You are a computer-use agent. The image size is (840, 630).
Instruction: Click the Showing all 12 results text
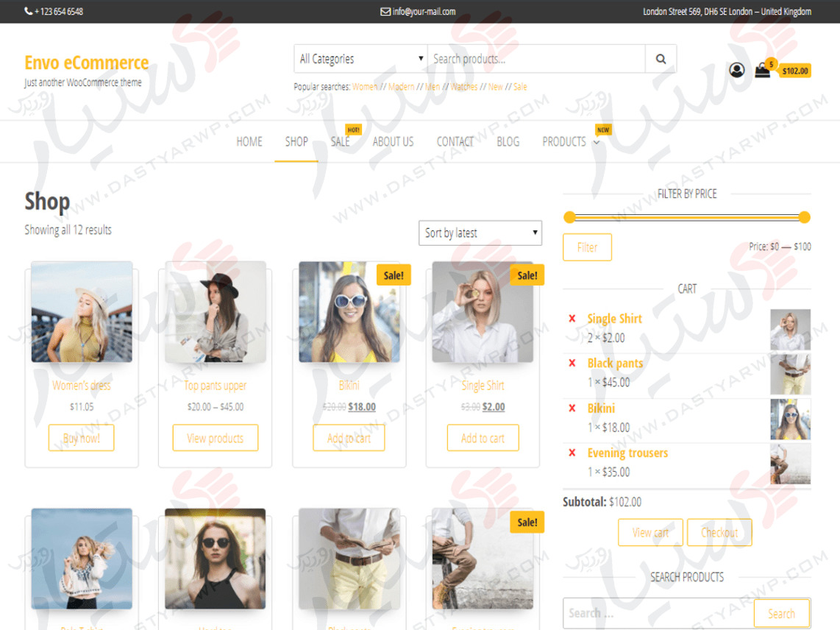tap(68, 230)
